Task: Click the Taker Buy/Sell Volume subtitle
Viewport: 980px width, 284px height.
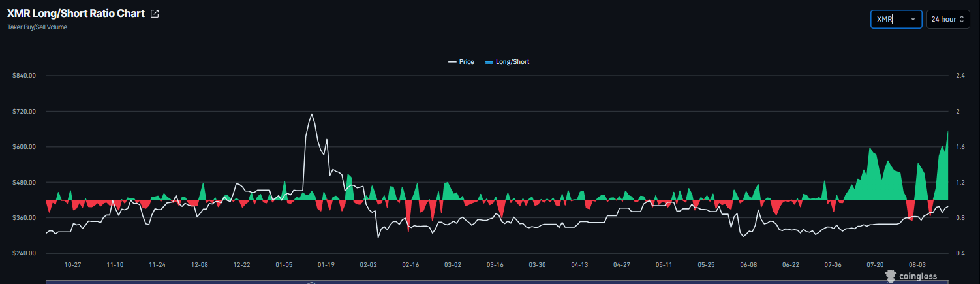Action: [37, 27]
